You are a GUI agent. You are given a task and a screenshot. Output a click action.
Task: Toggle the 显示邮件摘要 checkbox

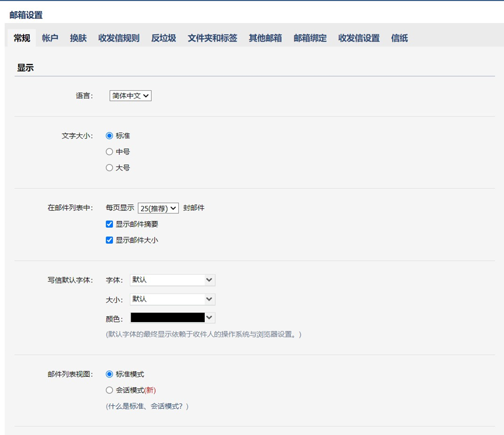click(x=109, y=224)
